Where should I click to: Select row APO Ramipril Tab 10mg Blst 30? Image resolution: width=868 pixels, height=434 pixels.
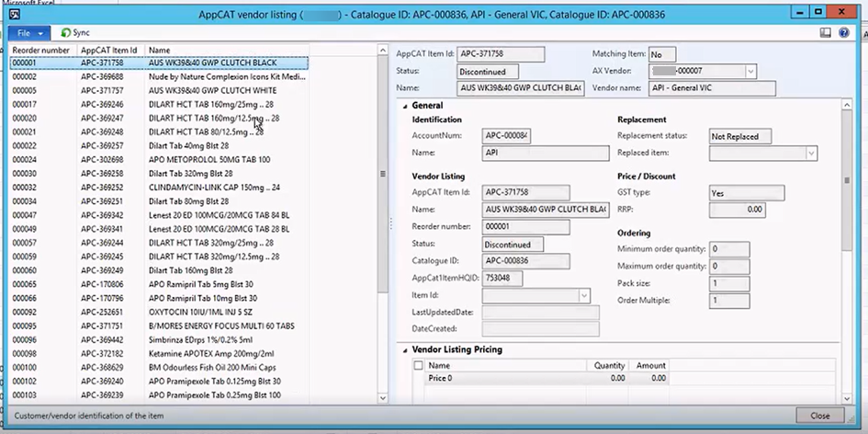tap(158, 298)
